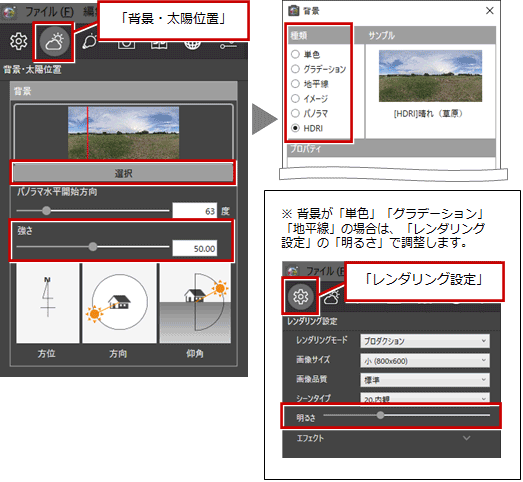Click the 明るさ brightness slider
523x482 pixels.
click(x=406, y=415)
